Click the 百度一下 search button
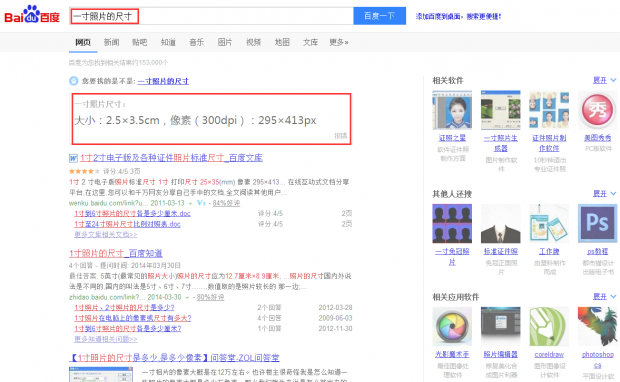 [379, 16]
